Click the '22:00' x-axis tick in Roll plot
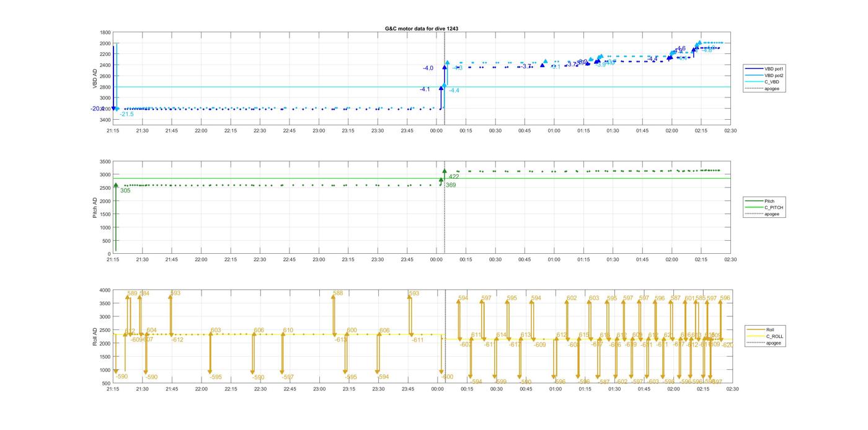This screenshot has height=430, width=868. coord(201,390)
